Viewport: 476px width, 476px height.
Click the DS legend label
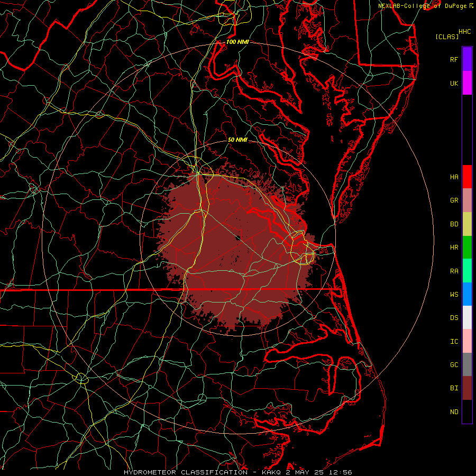click(454, 318)
